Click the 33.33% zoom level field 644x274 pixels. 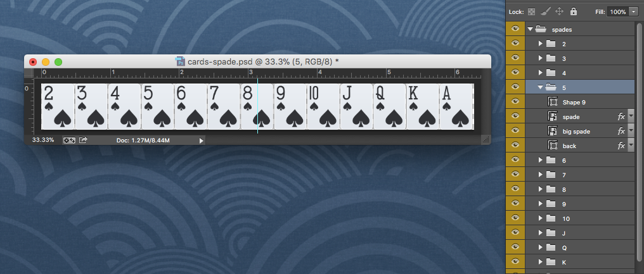coord(43,140)
